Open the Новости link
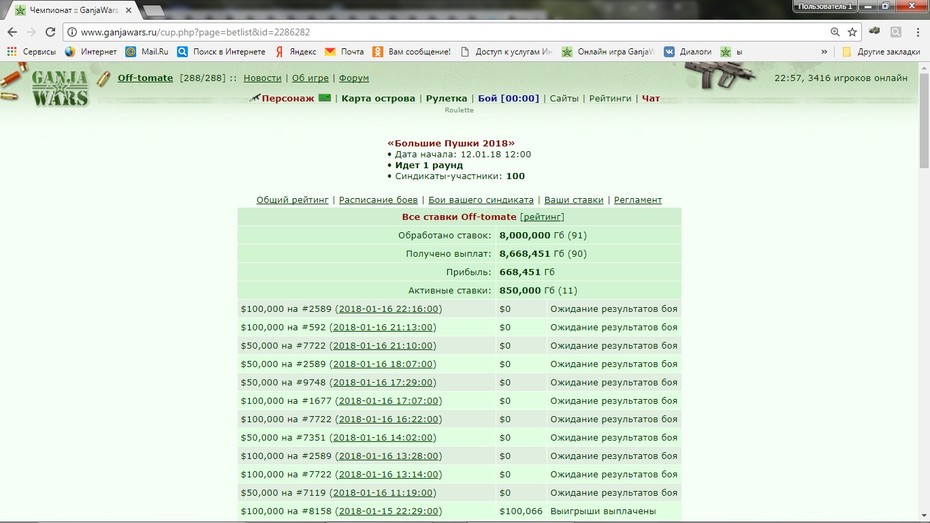The width and height of the screenshot is (930, 523). coord(262,78)
